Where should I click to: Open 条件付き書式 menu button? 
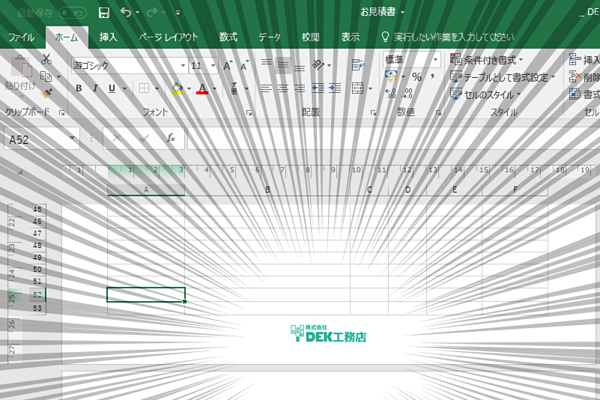[x=487, y=60]
